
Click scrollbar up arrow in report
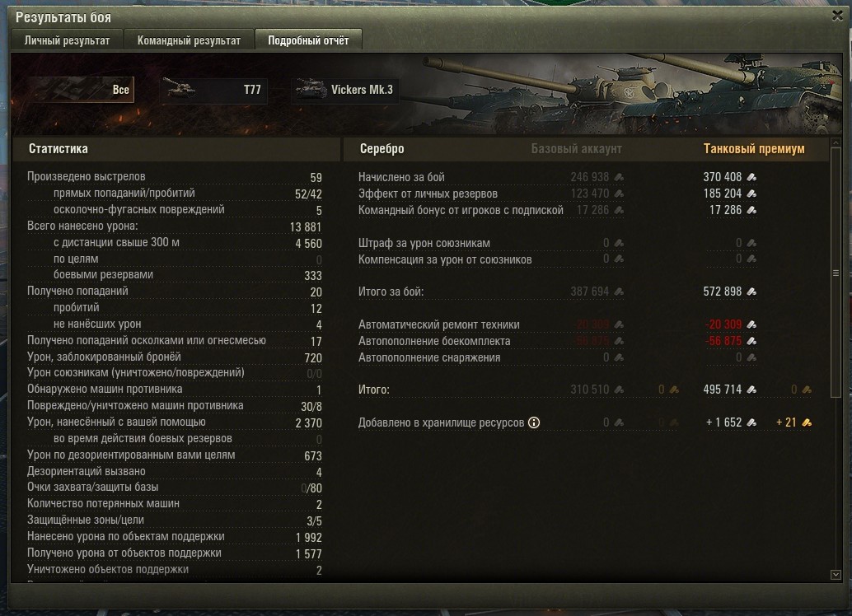tap(836, 142)
